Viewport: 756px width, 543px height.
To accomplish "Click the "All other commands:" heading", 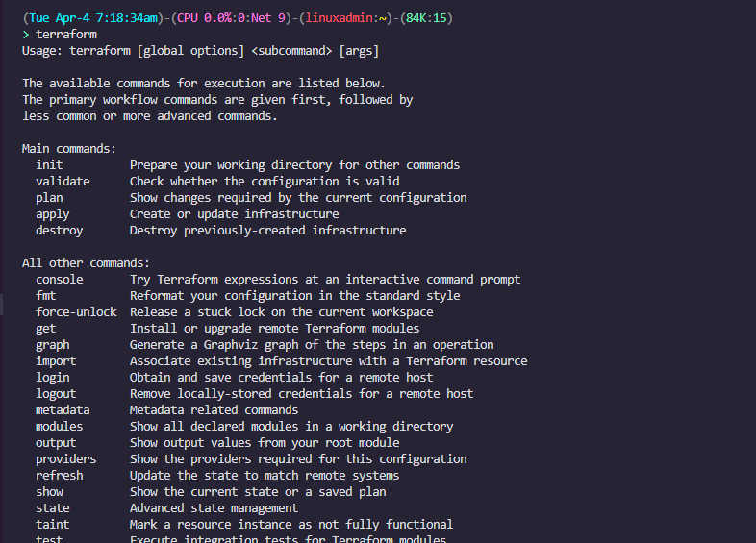I will coord(86,263).
